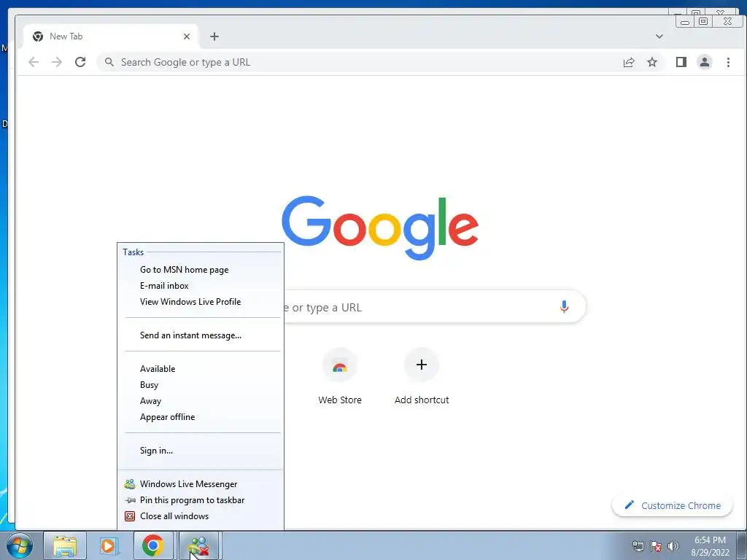Bookmark this tab with the star icon
Screen dimensions: 747x560
coord(651,62)
